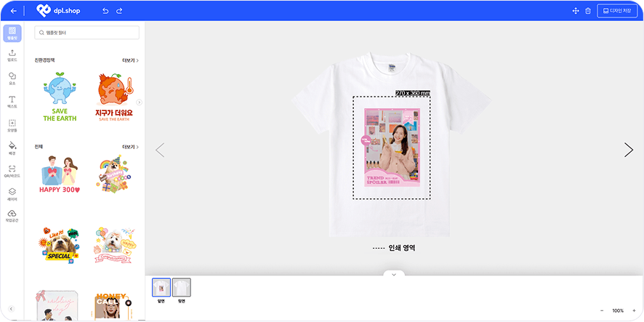This screenshot has width=644, height=322.
Task: Delete with the trash can icon
Action: coord(588,11)
